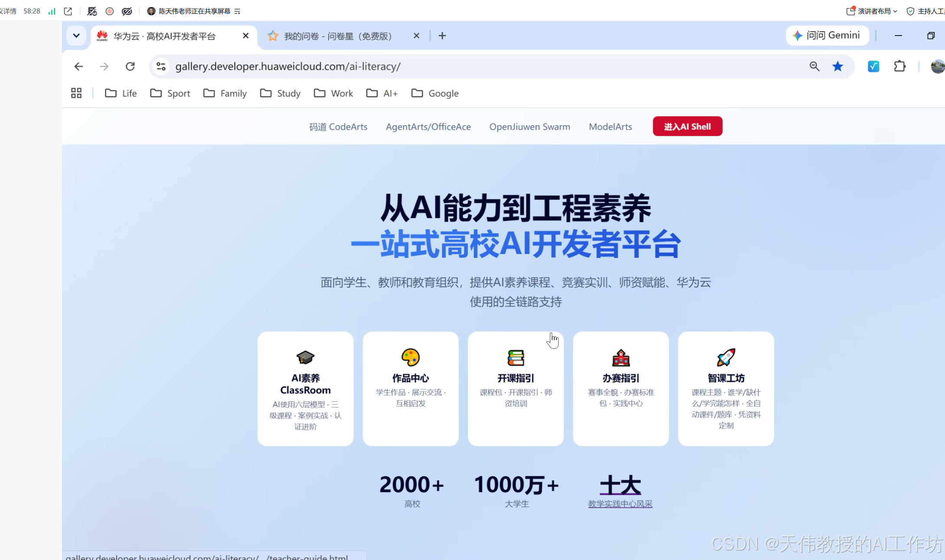Open the apps grid icon in the bookmarks bar
Viewport: 945px width, 560px height.
(76, 93)
